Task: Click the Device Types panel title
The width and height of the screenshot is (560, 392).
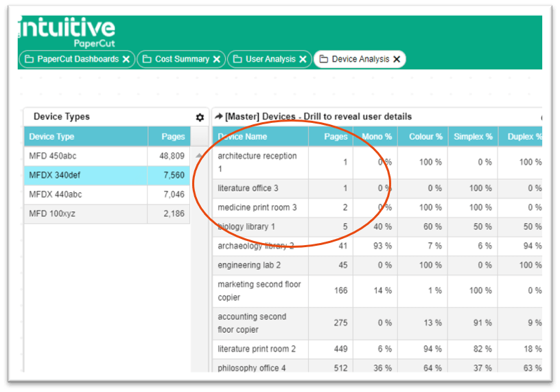Action: pos(62,117)
